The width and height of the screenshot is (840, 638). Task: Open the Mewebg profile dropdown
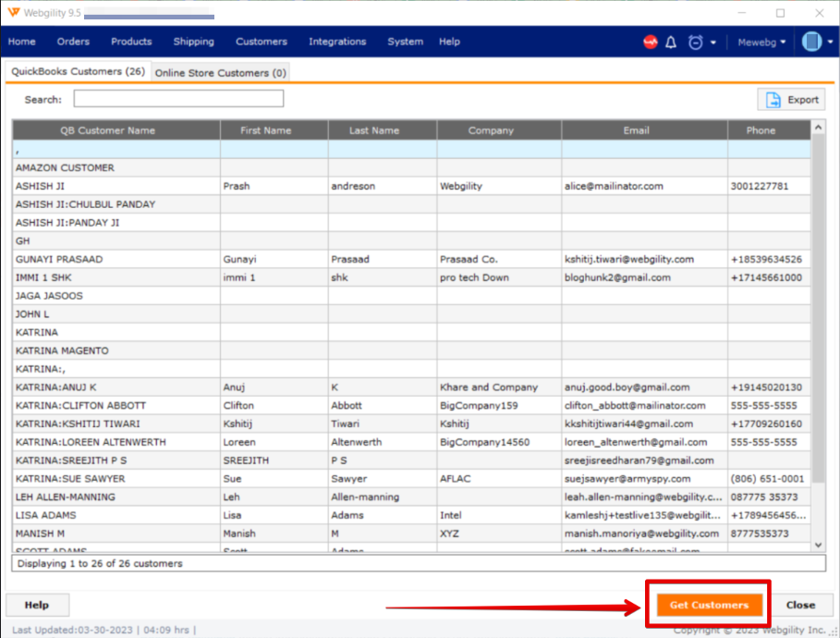(761, 42)
